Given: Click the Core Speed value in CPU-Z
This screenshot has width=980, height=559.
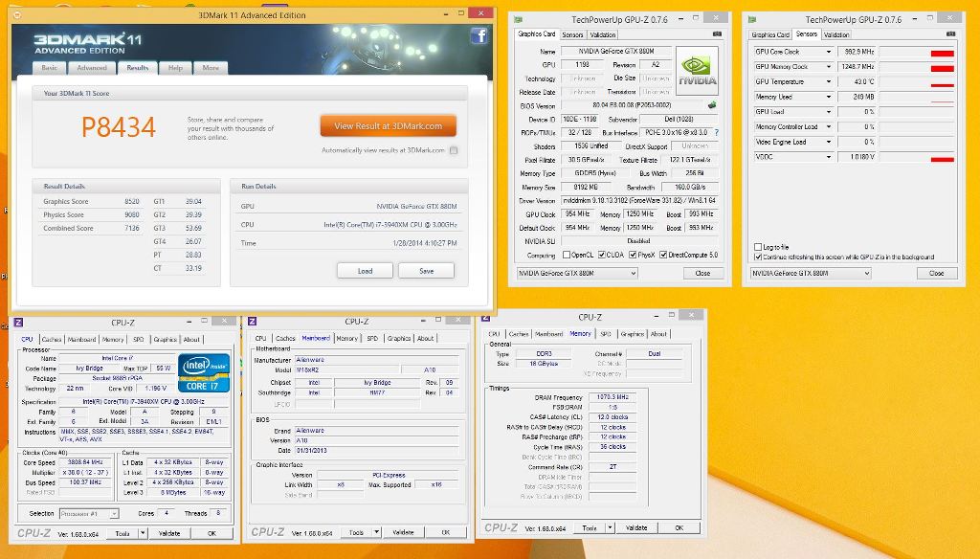Looking at the screenshot, I should coord(85,462).
